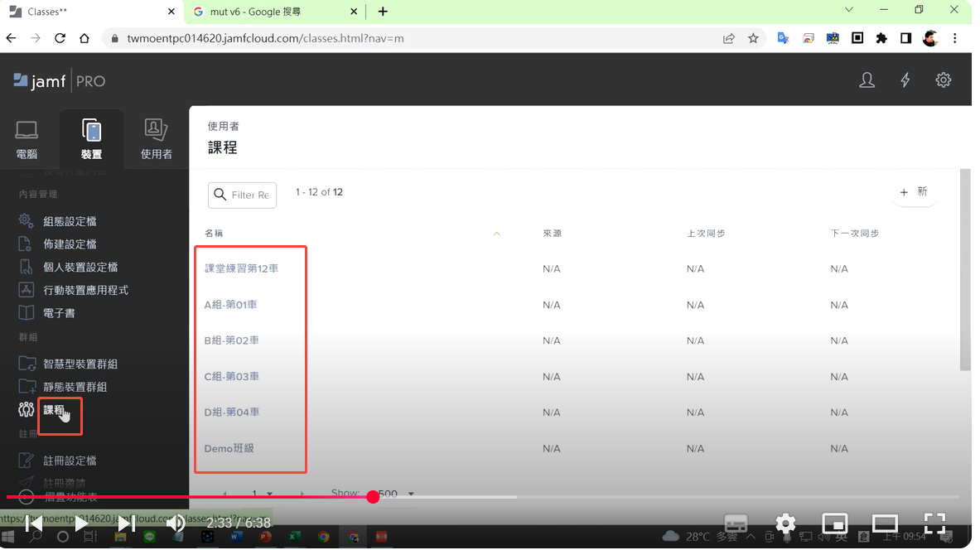The width and height of the screenshot is (980, 550).
Task: Open the lightning bolt notifications icon
Action: pos(905,80)
